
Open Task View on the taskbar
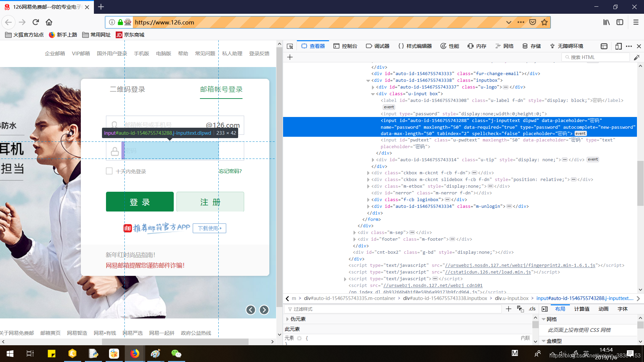pyautogui.click(x=30, y=354)
